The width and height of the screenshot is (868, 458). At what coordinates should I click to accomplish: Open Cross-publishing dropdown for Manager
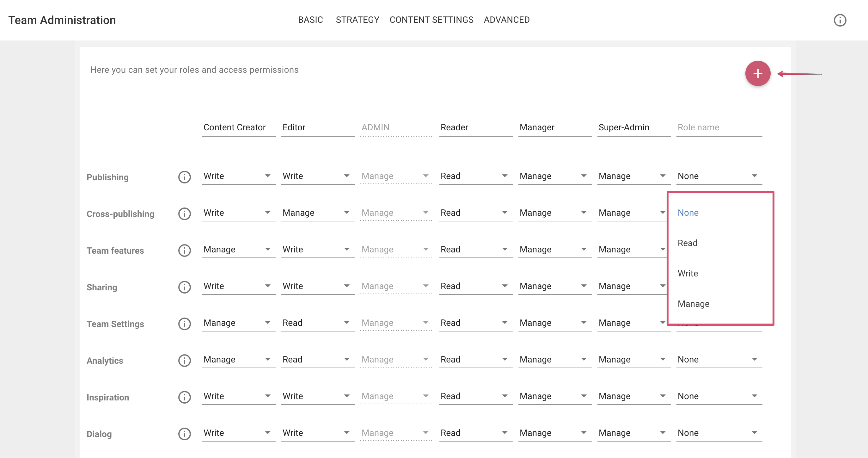coord(555,213)
